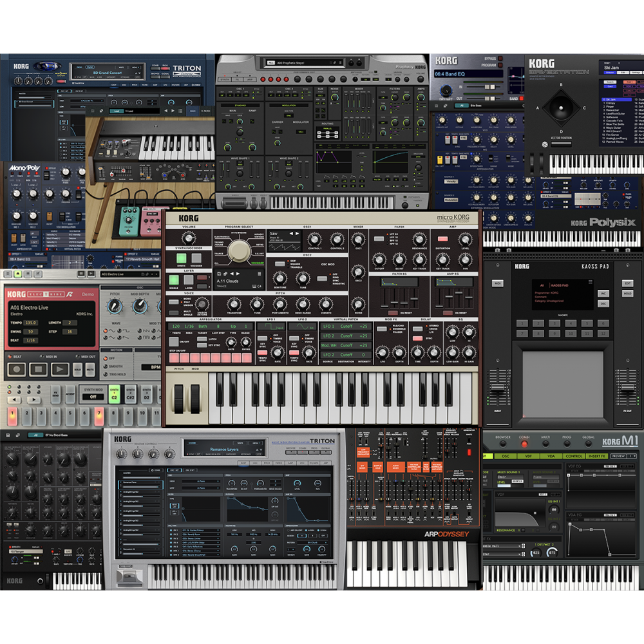The width and height of the screenshot is (644, 644).
Task: Click the HOLD button on KAOSS PAD
Action: [x=627, y=294]
